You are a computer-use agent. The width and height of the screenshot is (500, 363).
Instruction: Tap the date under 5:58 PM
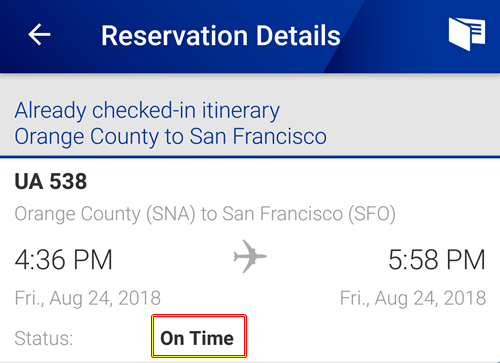click(x=413, y=298)
